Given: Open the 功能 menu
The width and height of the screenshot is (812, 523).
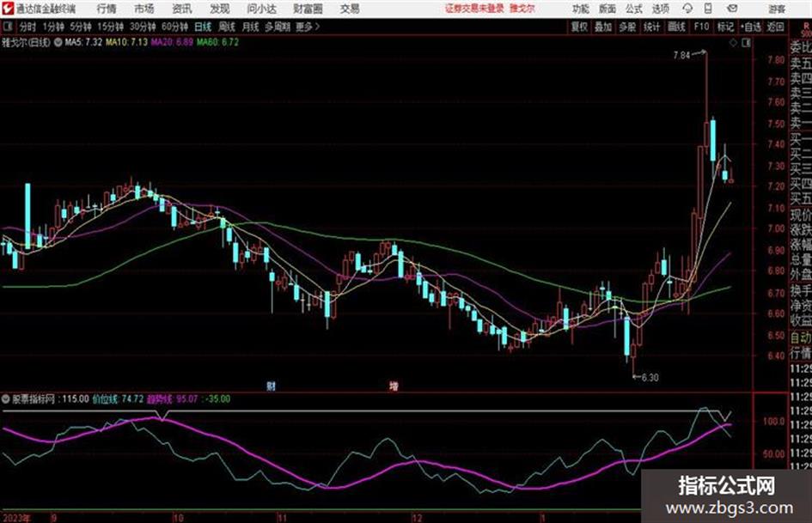Looking at the screenshot, I should coord(581,9).
